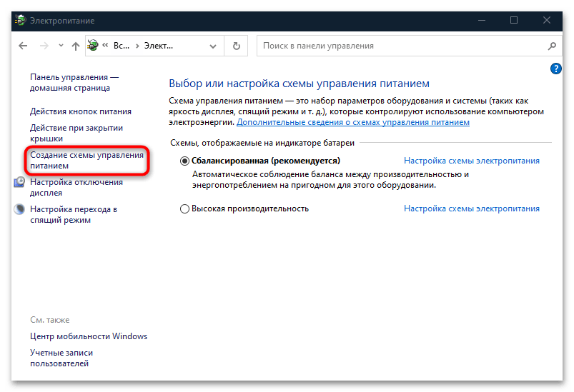Click the blue help question mark icon

coord(556,69)
